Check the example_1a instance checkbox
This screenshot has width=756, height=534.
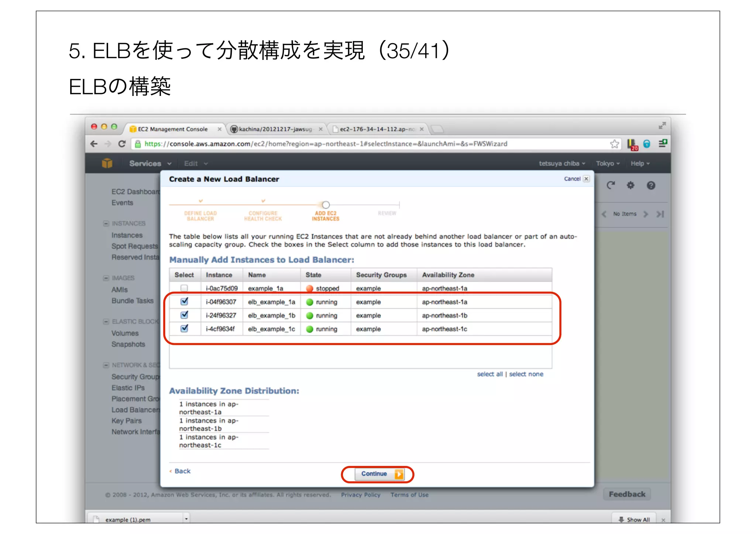coord(184,288)
